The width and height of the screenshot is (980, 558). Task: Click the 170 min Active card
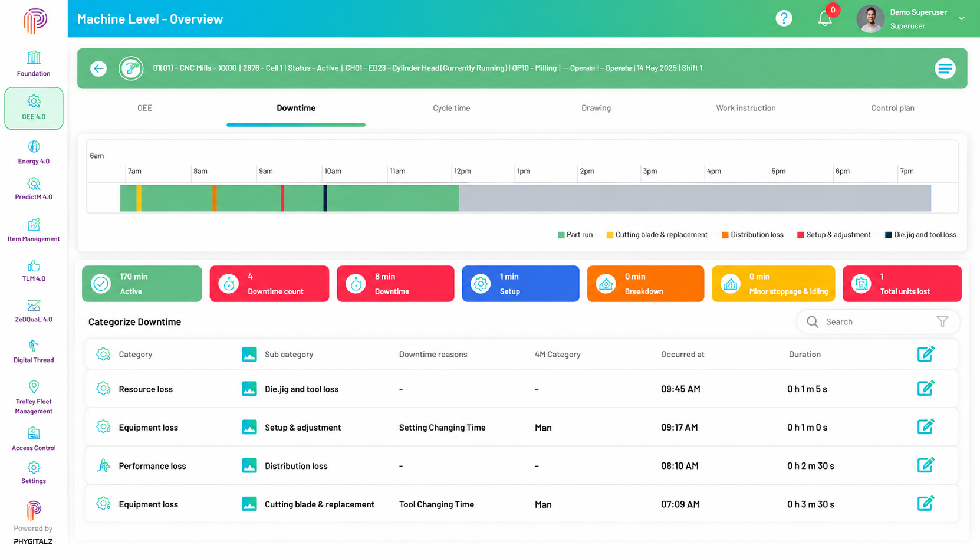[142, 284]
